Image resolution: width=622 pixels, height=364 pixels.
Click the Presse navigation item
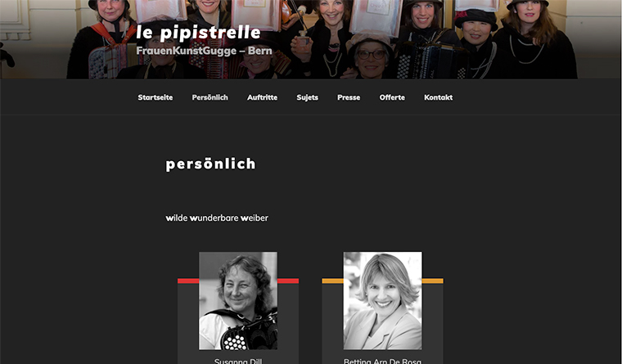(x=349, y=97)
